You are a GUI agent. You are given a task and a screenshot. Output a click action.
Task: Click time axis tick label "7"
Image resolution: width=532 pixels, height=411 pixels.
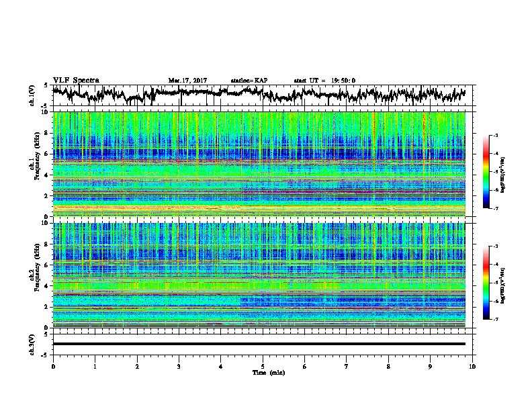tap(347, 367)
